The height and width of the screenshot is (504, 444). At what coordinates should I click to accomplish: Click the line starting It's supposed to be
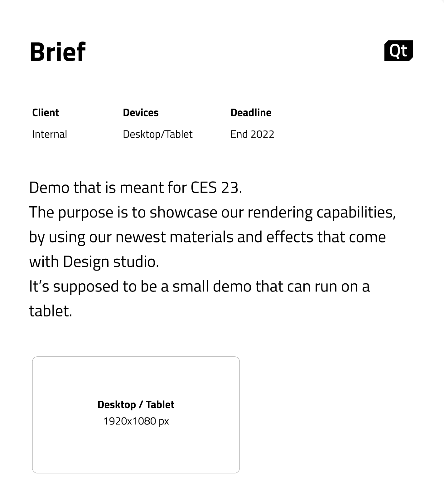pyautogui.click(x=200, y=286)
